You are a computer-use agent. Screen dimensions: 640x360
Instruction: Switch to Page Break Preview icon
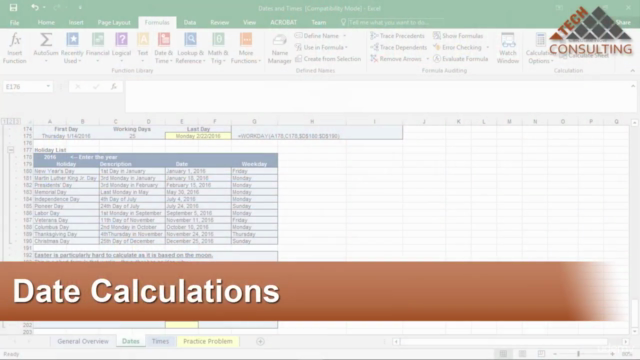click(541, 354)
